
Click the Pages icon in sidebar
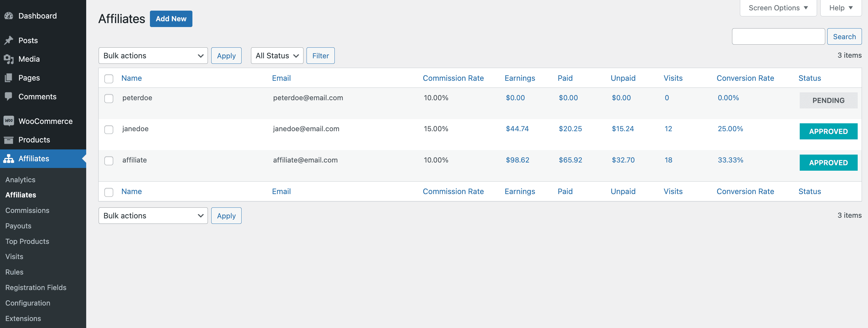point(9,78)
